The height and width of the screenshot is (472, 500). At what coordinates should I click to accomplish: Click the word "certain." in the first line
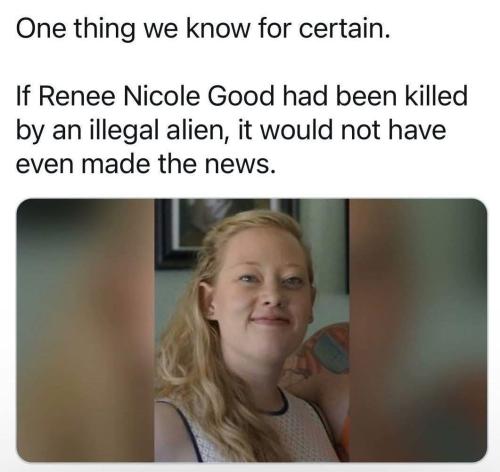[x=344, y=29]
